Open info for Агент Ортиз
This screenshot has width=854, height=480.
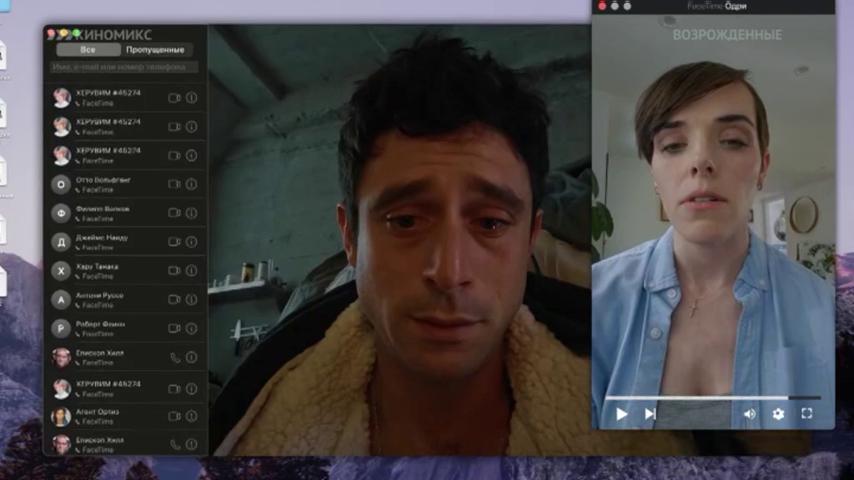point(191,416)
